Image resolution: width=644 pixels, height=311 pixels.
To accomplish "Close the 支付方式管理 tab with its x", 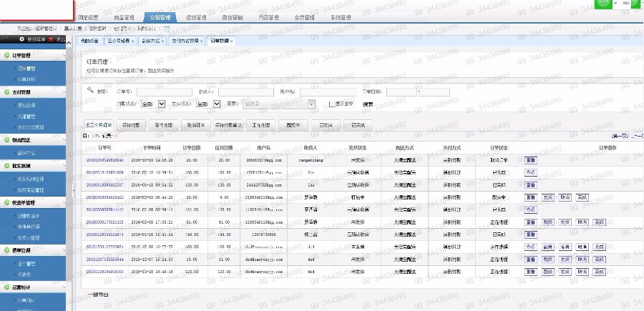I will tap(202, 41).
